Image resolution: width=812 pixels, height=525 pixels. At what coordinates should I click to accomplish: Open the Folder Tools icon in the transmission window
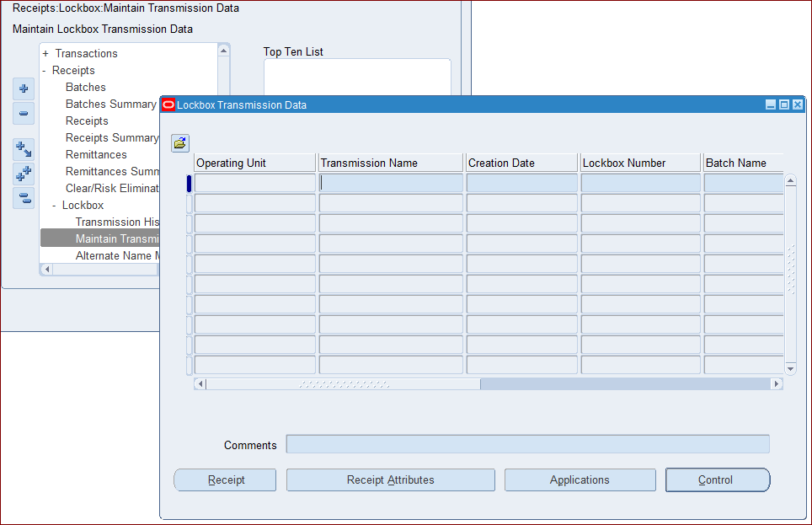click(x=179, y=142)
